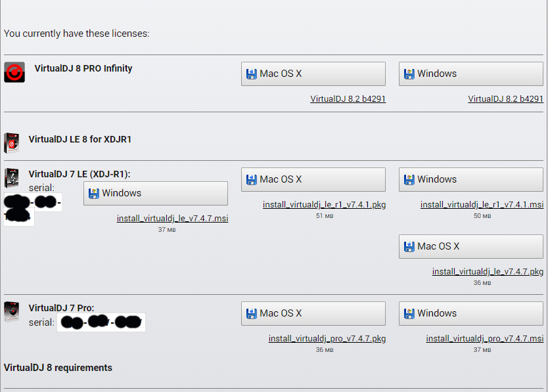Image resolution: width=548 pixels, height=392 pixels.
Task: Click Windows button for VirtualDJ 8 PRO Infinity
Action: tap(470, 74)
